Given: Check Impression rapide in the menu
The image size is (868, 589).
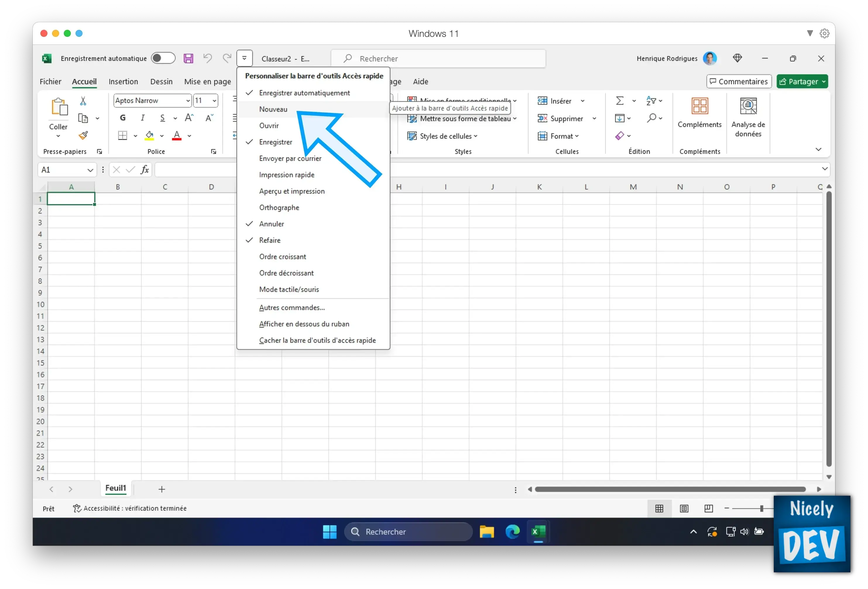Looking at the screenshot, I should tap(313, 175).
